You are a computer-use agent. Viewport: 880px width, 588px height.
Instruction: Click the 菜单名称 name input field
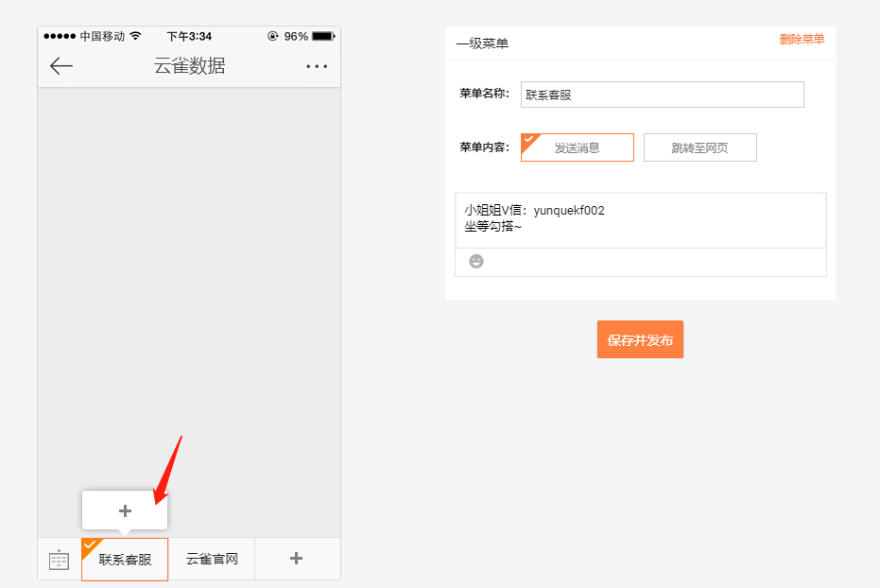(x=662, y=95)
